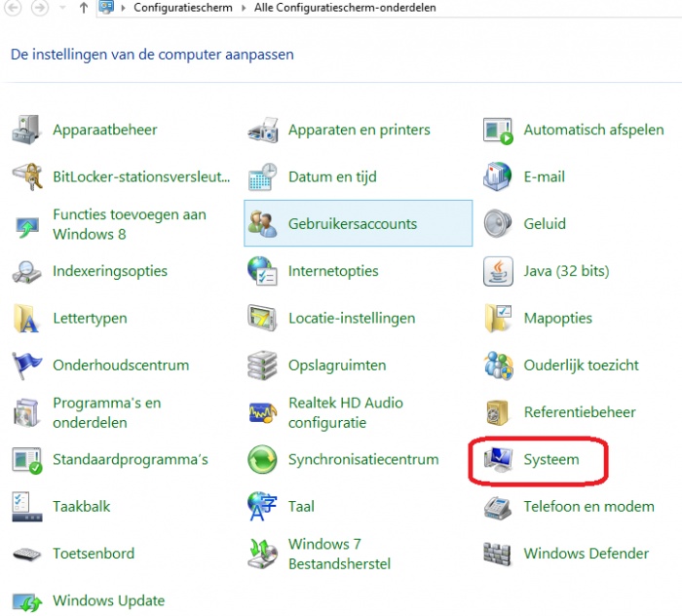Open the Lettertypen link
The height and width of the screenshot is (616, 682).
pos(90,318)
